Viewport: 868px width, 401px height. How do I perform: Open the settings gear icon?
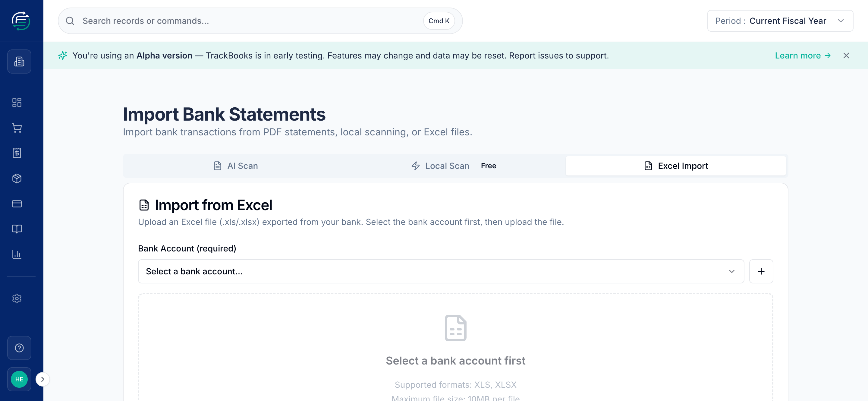(17, 298)
